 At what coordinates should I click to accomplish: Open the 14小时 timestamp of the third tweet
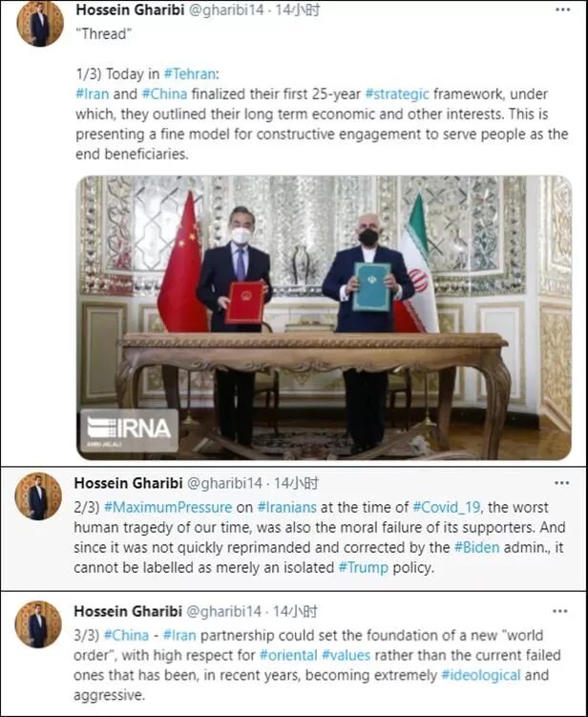pos(295,611)
